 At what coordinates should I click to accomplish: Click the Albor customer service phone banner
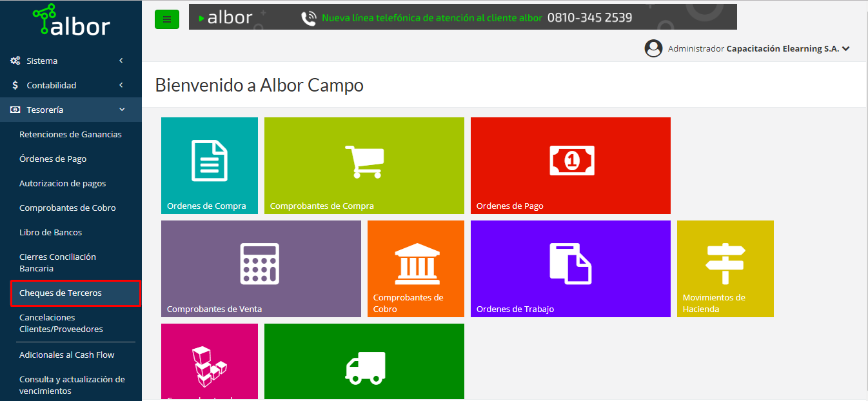tap(463, 17)
